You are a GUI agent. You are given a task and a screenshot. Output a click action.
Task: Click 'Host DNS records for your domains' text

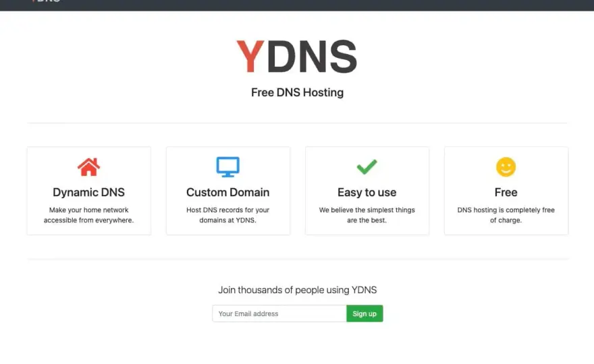click(227, 215)
